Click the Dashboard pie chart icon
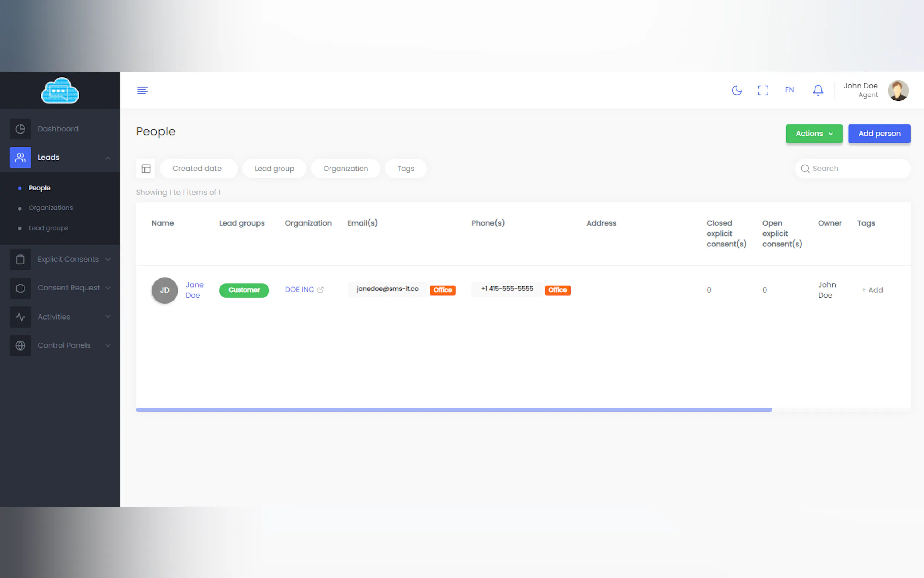The image size is (924, 578). click(x=20, y=129)
